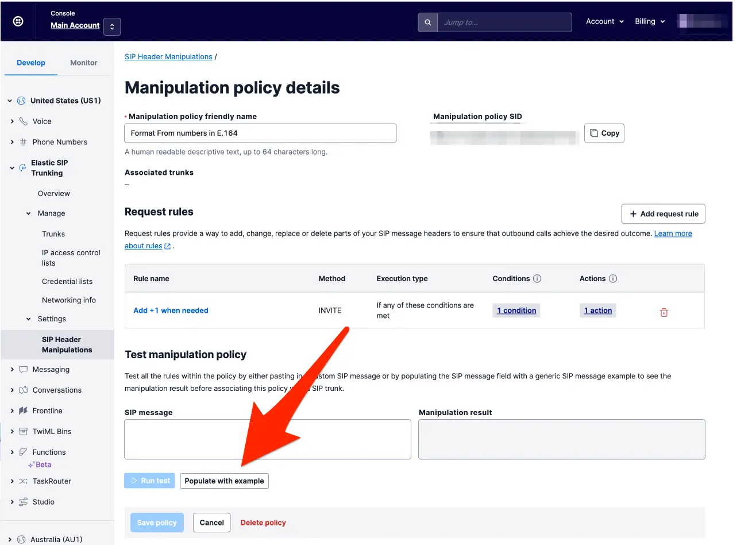This screenshot has width=756, height=545.
Task: Click the Functions icon
Action: (x=24, y=452)
